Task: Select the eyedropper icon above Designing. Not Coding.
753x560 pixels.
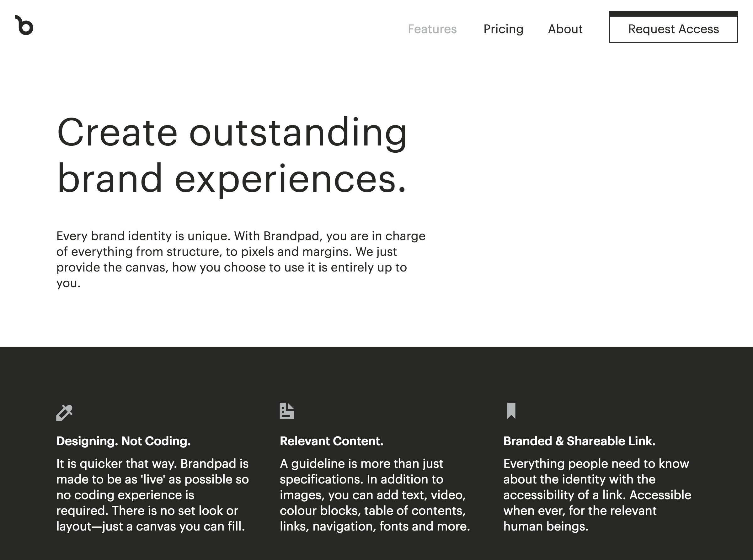Action: [64, 412]
